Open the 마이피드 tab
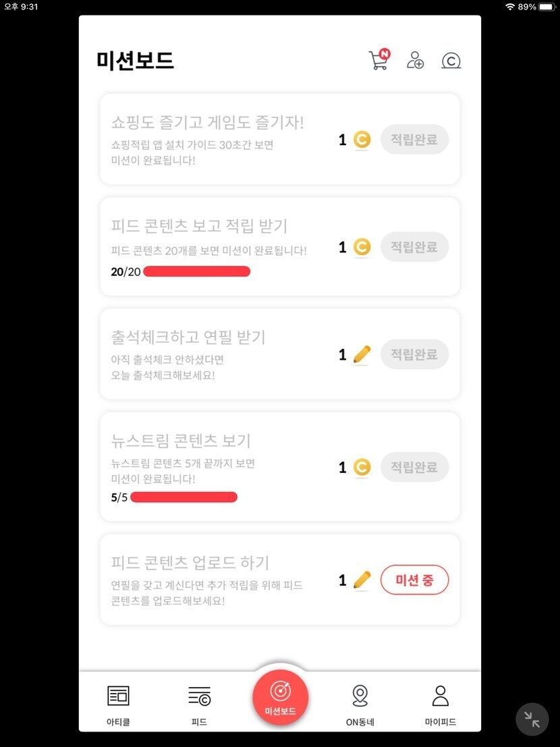Screen dimensions: 560x747 pyautogui.click(x=441, y=704)
